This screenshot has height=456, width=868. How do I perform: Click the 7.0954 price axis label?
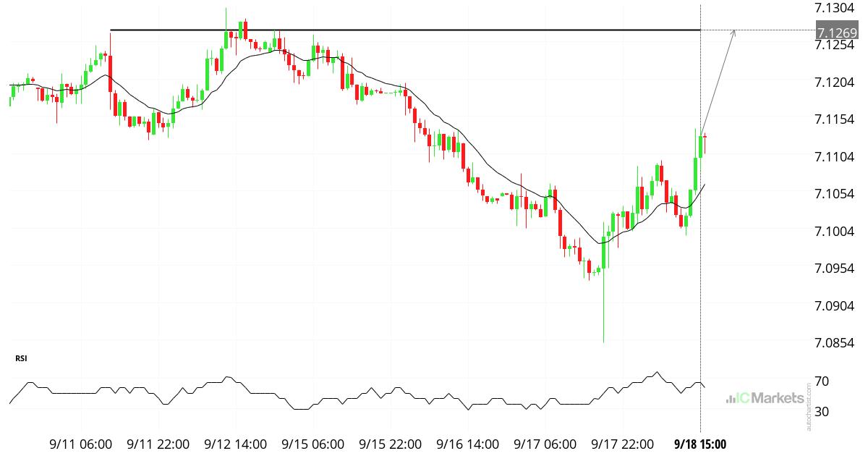coord(835,268)
